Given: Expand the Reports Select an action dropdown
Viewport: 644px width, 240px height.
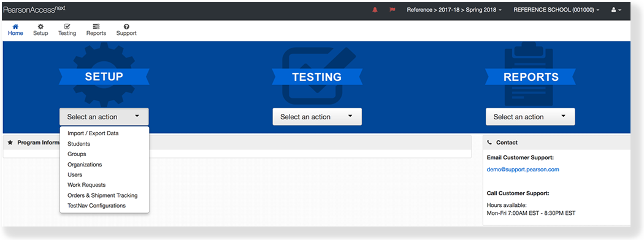Looking at the screenshot, I should pos(531,117).
